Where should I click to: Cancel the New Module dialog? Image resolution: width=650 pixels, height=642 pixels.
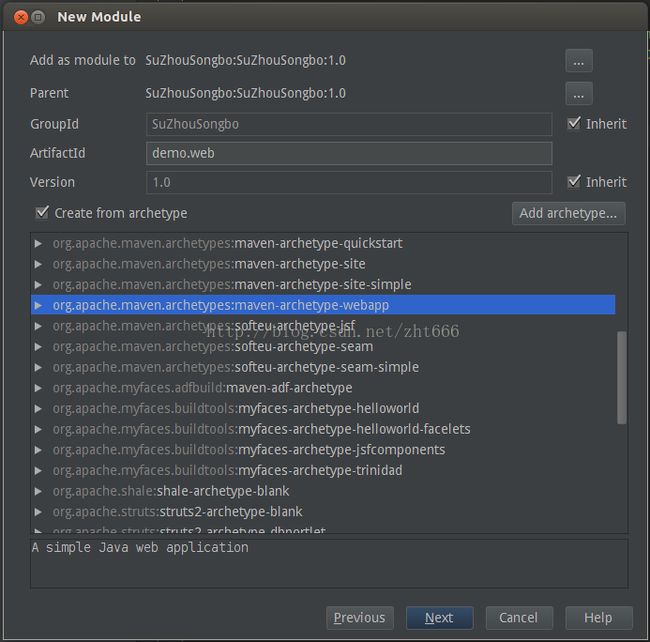[519, 618]
